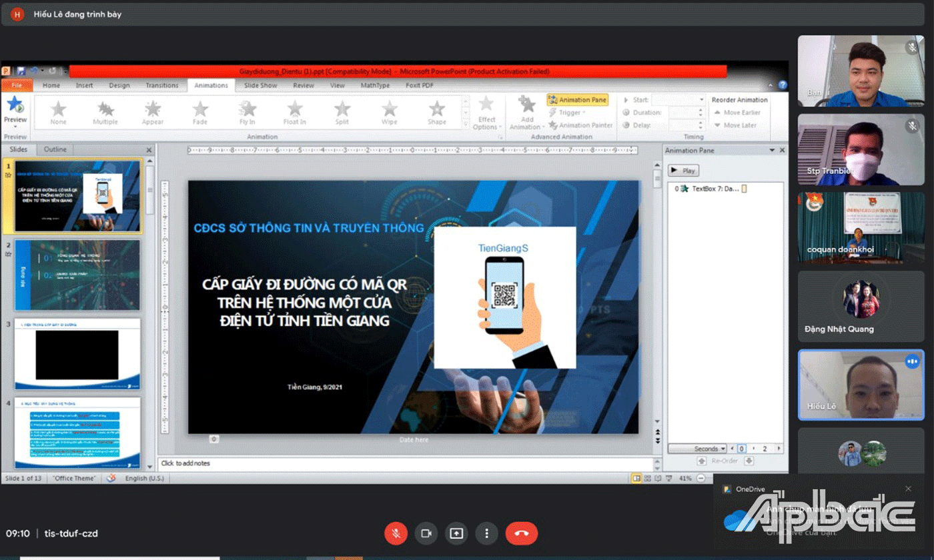This screenshot has height=560, width=934.
Task: Click the Delay spinner field
Action: point(686,125)
